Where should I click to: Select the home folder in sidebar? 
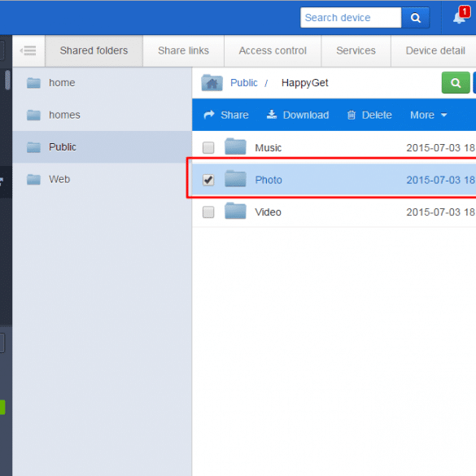click(x=102, y=82)
